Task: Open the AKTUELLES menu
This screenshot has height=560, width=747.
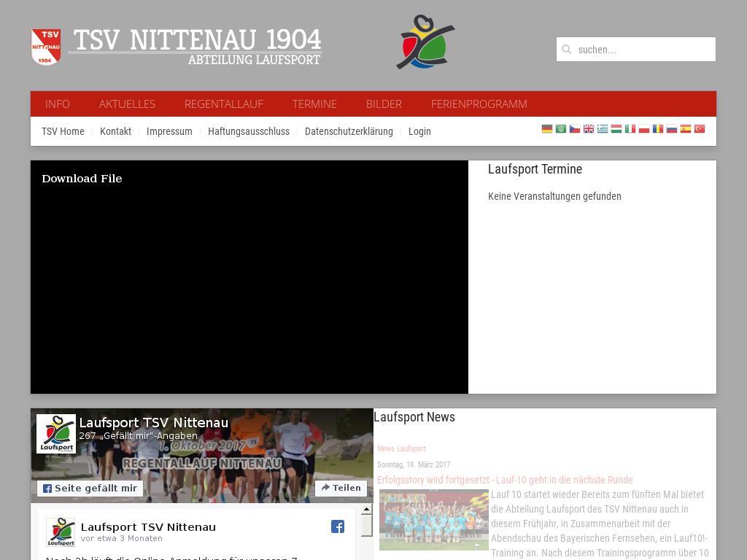Action: click(127, 104)
